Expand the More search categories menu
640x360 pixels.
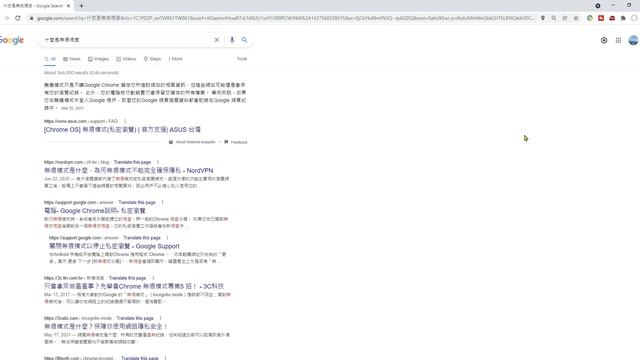176,59
